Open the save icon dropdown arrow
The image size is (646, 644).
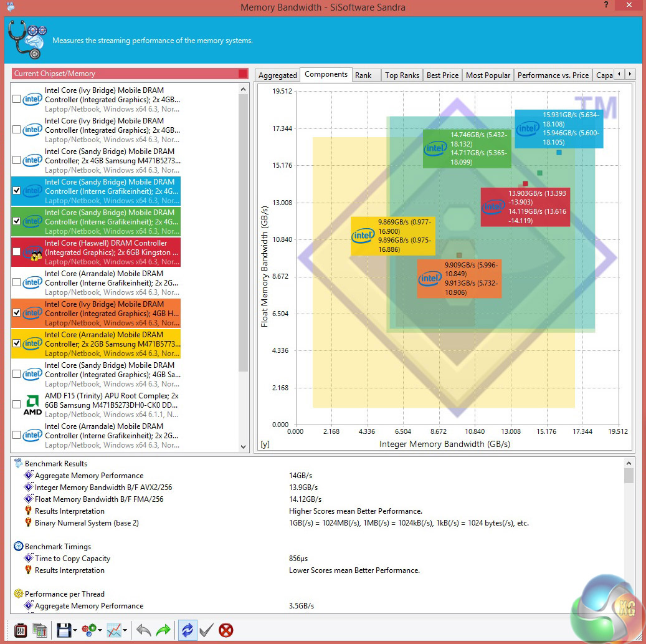click(75, 630)
